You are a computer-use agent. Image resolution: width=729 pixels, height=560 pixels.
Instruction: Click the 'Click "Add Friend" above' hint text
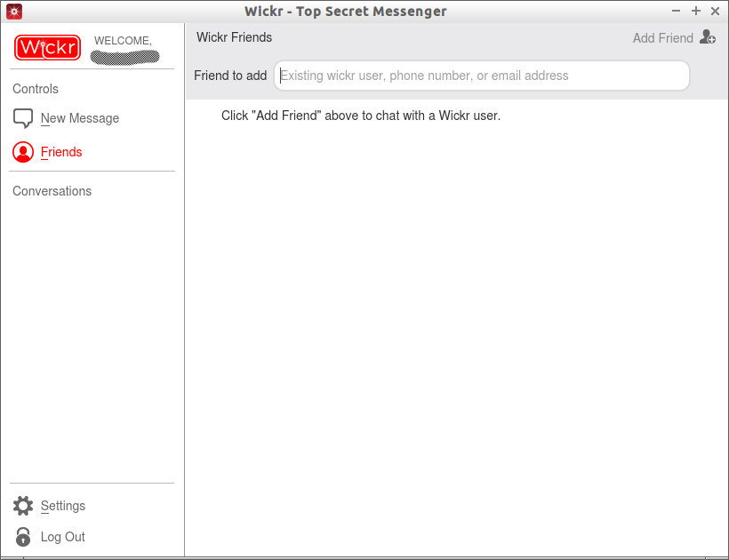(x=361, y=116)
